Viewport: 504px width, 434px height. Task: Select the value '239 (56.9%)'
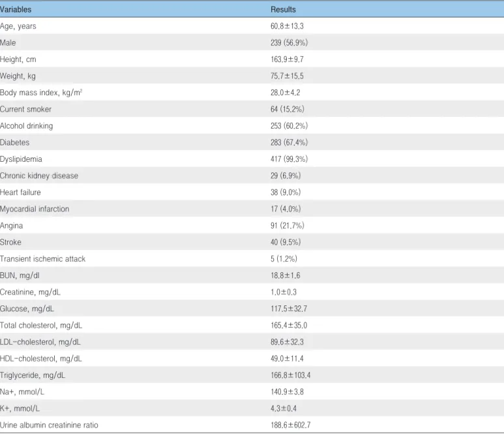289,43
